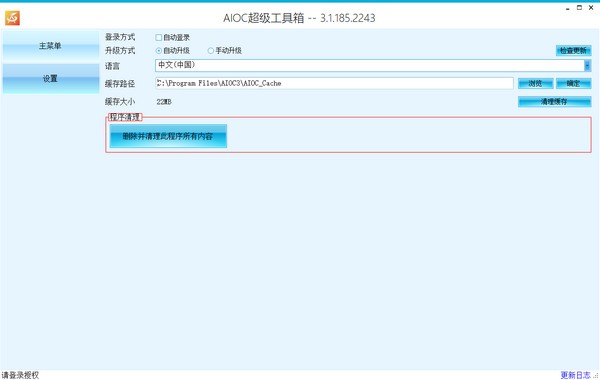
Task: Click 浏览 to browse cache path
Action: (x=535, y=83)
